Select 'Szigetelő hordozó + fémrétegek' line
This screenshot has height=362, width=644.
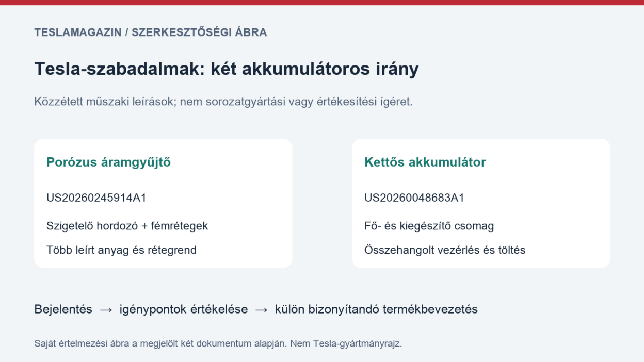(127, 226)
